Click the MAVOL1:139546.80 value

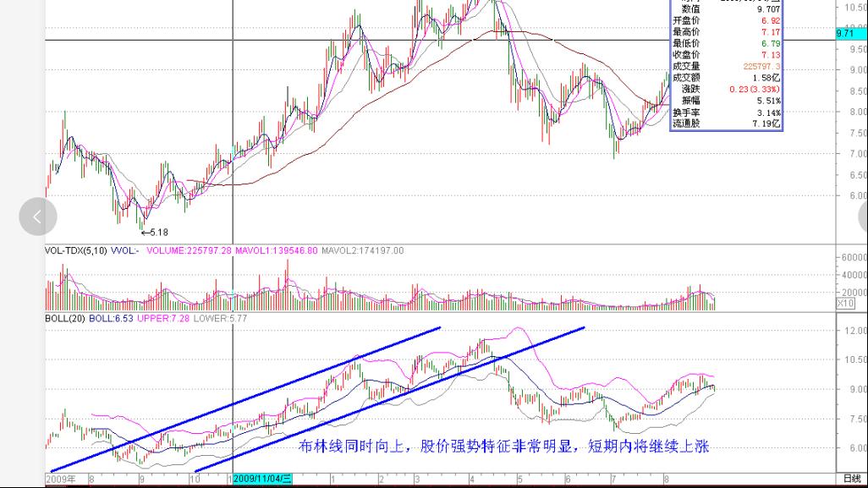click(277, 250)
